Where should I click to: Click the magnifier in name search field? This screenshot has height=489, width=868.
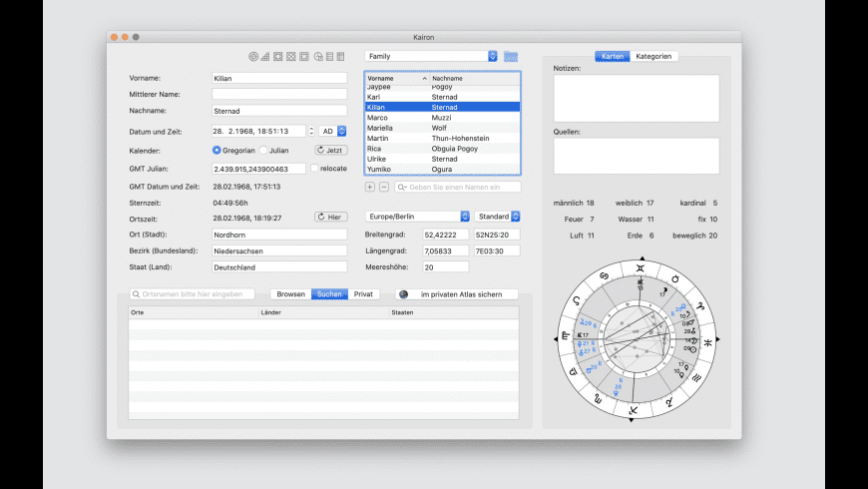(x=402, y=188)
